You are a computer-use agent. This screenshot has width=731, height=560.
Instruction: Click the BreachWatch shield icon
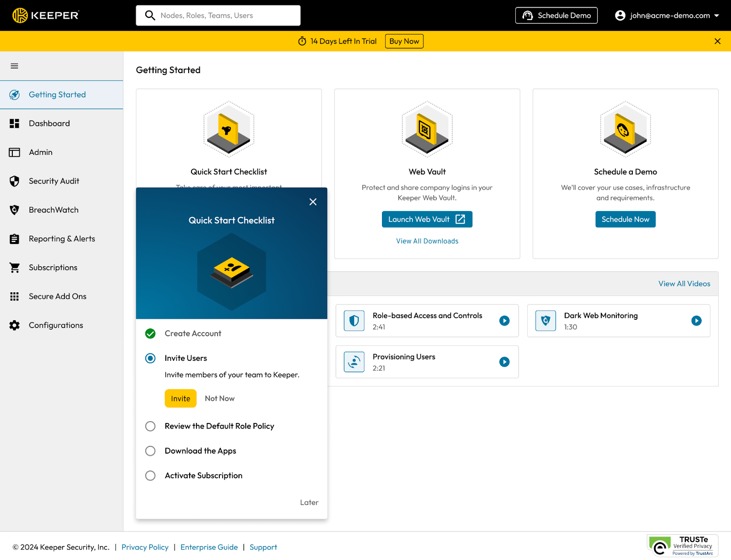click(15, 210)
